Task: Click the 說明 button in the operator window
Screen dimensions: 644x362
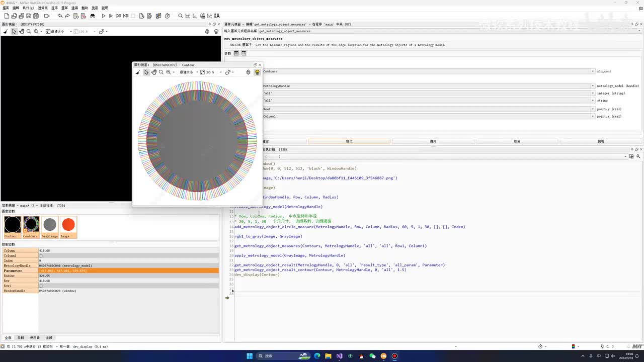Action: pos(601,141)
